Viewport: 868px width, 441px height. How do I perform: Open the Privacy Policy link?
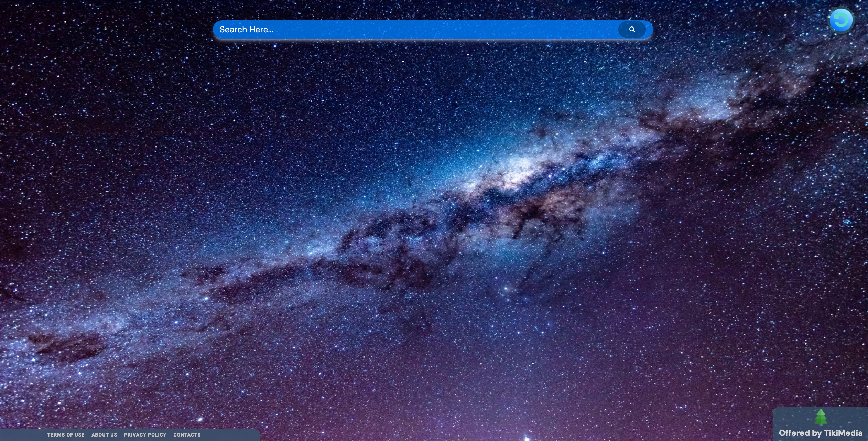click(x=145, y=435)
